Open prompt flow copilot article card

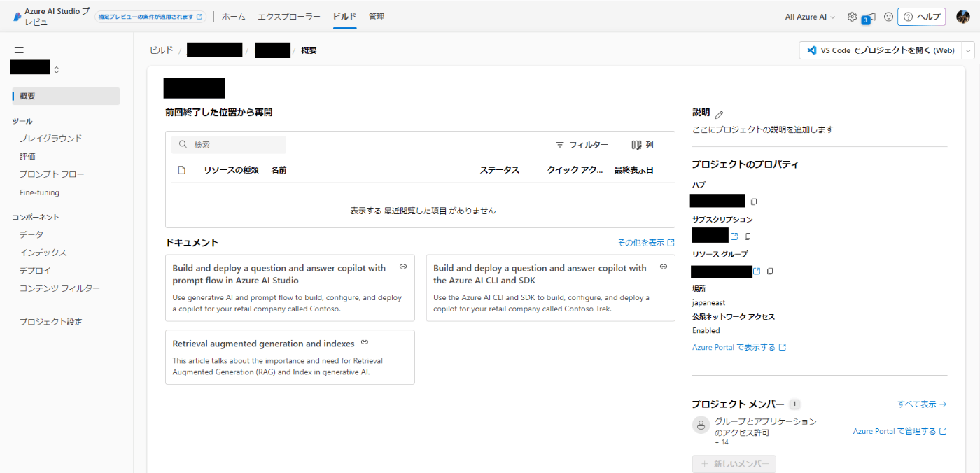pyautogui.click(x=290, y=288)
